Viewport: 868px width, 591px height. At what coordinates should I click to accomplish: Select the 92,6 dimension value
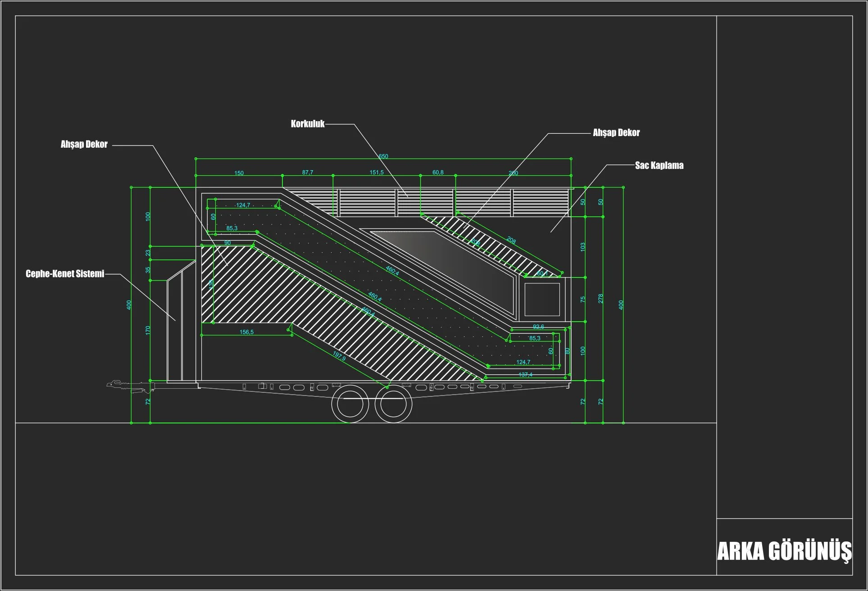tap(538, 327)
